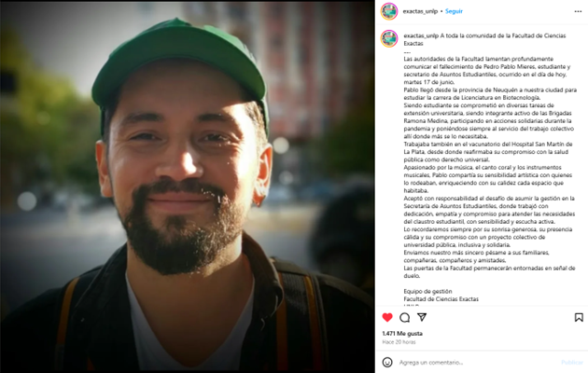Click the green cap in the photo
Screen dimensions: 588x373
180,63
